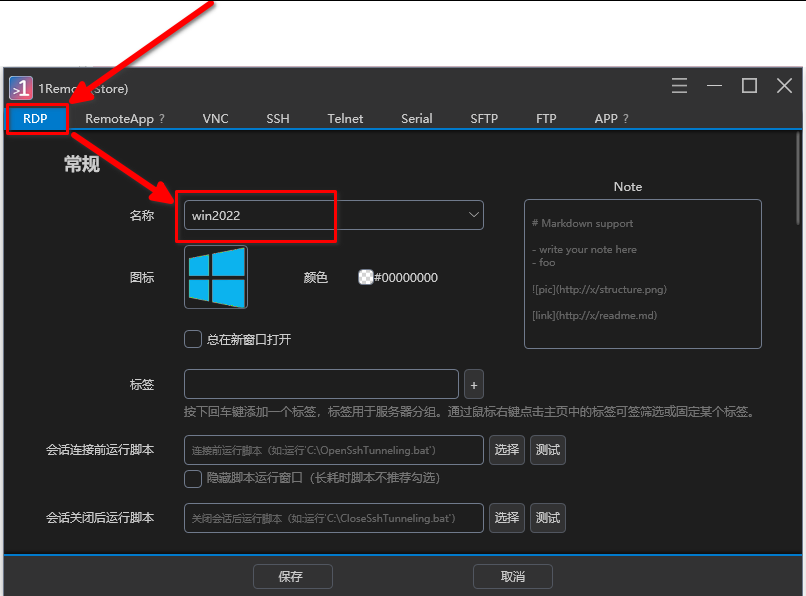Screen dimensions: 806x596
Task: Maximize the 1Remote window
Action: 749,86
